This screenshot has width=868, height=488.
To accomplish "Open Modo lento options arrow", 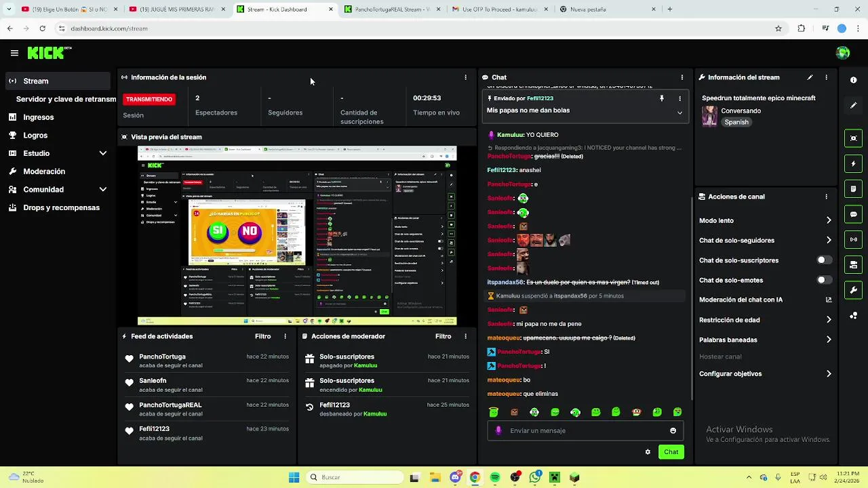I will pyautogui.click(x=828, y=220).
